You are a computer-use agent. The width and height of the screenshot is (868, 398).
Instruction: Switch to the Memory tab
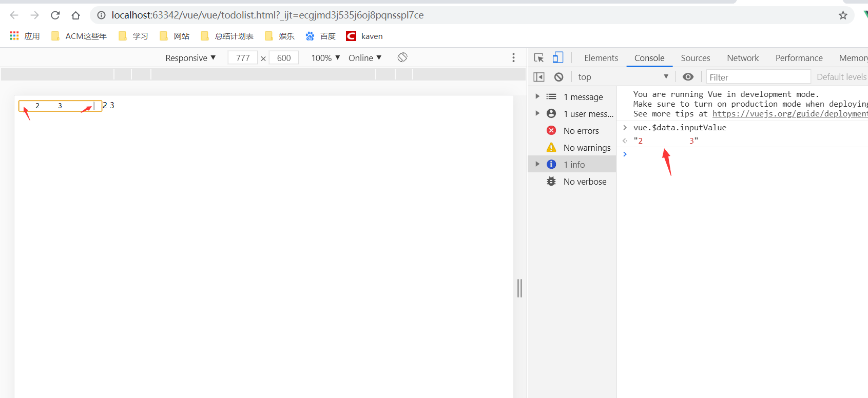coord(853,58)
